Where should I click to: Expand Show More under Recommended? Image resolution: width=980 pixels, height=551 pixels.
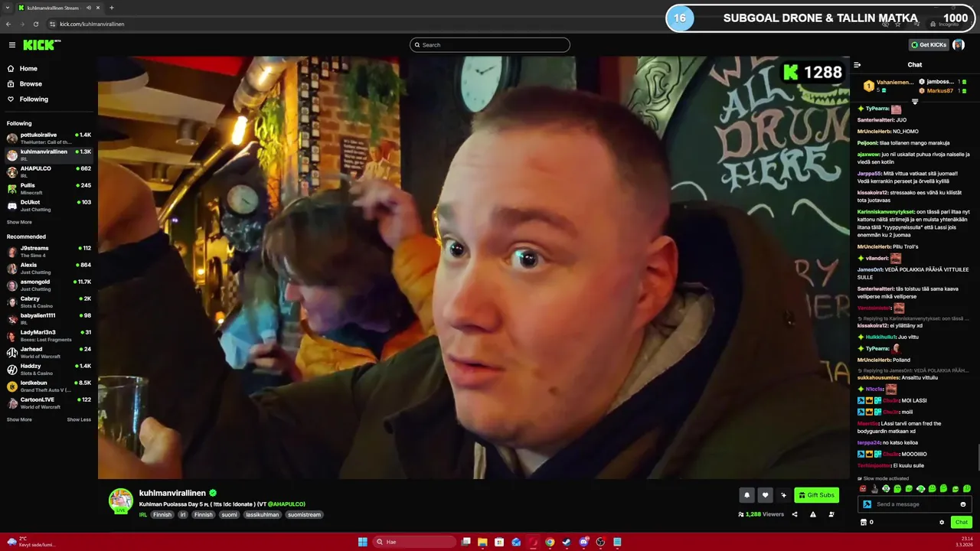(x=19, y=420)
